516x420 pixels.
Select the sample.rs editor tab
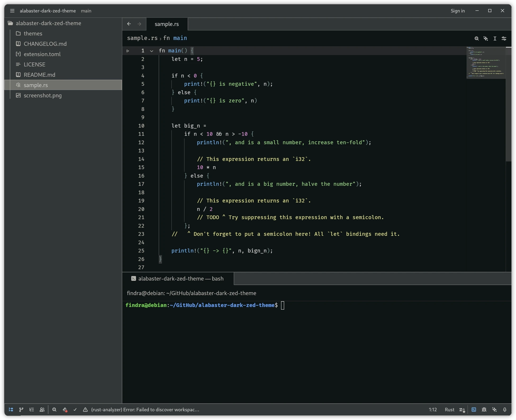click(167, 24)
